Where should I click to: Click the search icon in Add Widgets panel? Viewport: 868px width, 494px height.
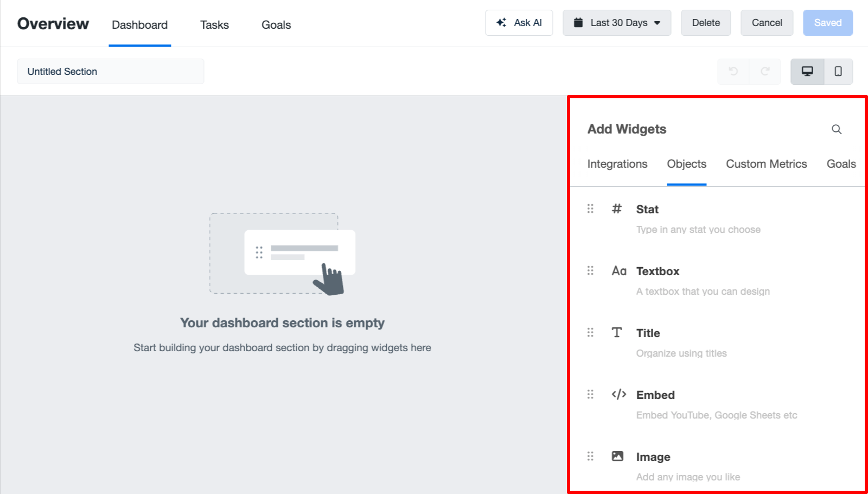[x=836, y=129]
